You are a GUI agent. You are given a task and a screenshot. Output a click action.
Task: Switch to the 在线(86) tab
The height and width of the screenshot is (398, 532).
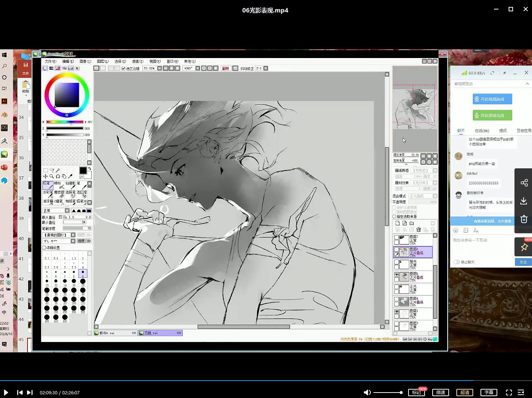tap(482, 131)
